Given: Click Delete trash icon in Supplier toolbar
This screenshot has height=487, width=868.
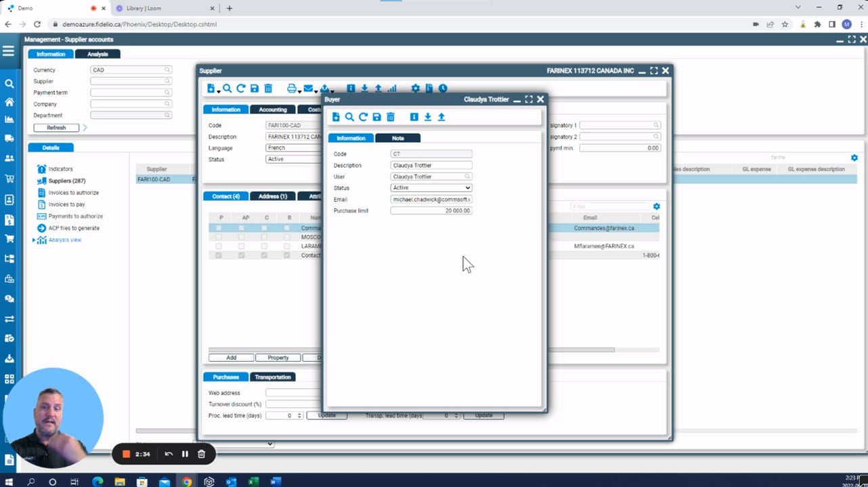Looking at the screenshot, I should [268, 89].
